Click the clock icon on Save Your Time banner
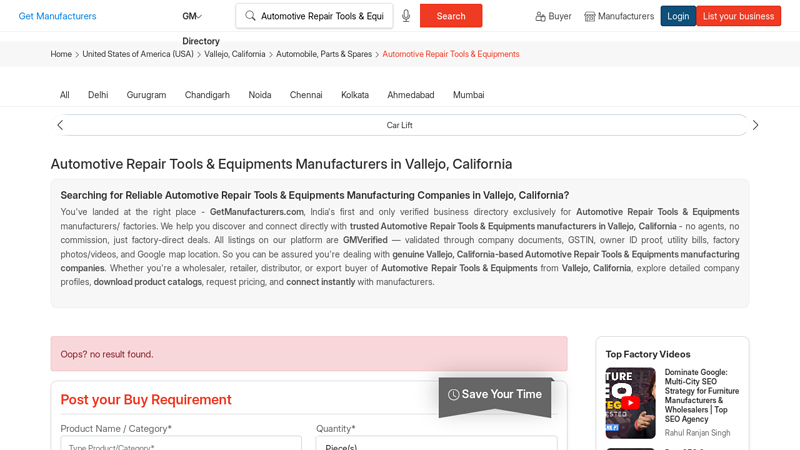Viewport: 800px width, 450px height. coord(453,394)
